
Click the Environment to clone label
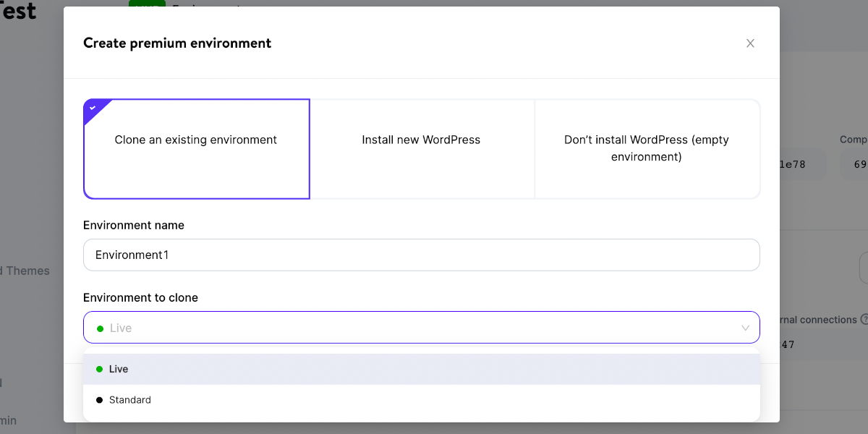140,297
